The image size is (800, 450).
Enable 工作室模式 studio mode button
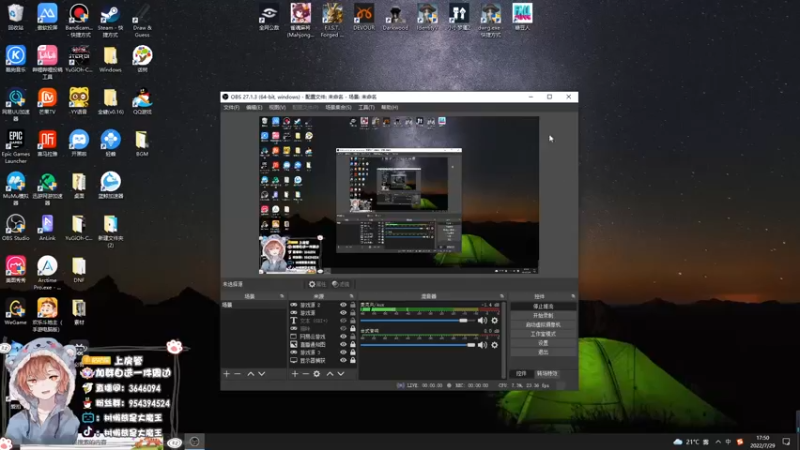543,334
